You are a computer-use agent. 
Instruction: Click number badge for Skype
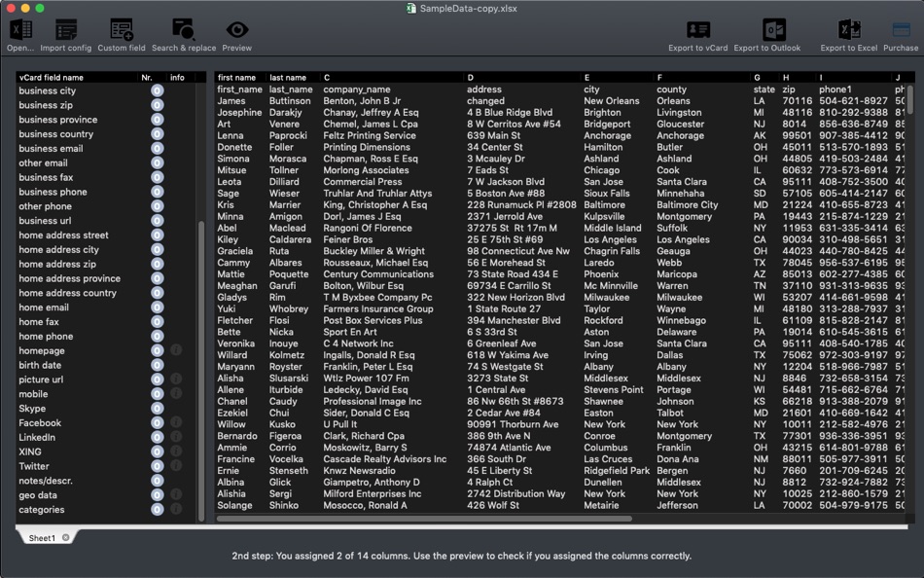[x=157, y=409]
